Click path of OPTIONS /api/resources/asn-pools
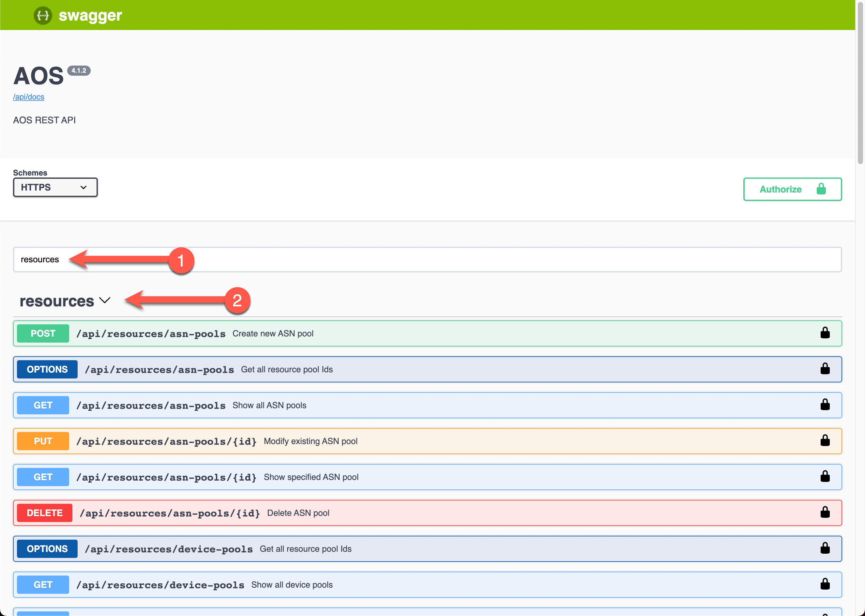Viewport: 865px width, 616px height. tap(159, 370)
